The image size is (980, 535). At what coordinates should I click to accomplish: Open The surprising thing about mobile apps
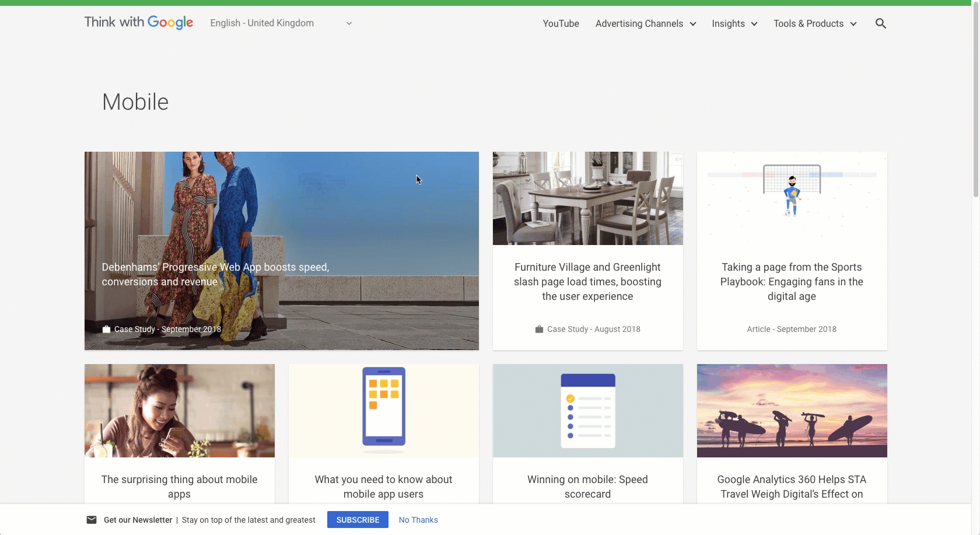click(x=179, y=487)
